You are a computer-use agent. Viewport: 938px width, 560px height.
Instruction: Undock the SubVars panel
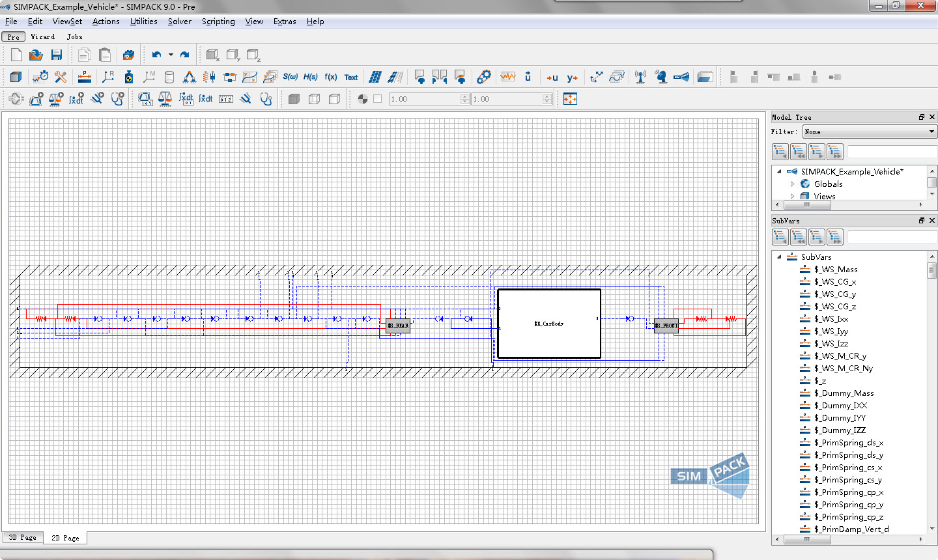[922, 221]
